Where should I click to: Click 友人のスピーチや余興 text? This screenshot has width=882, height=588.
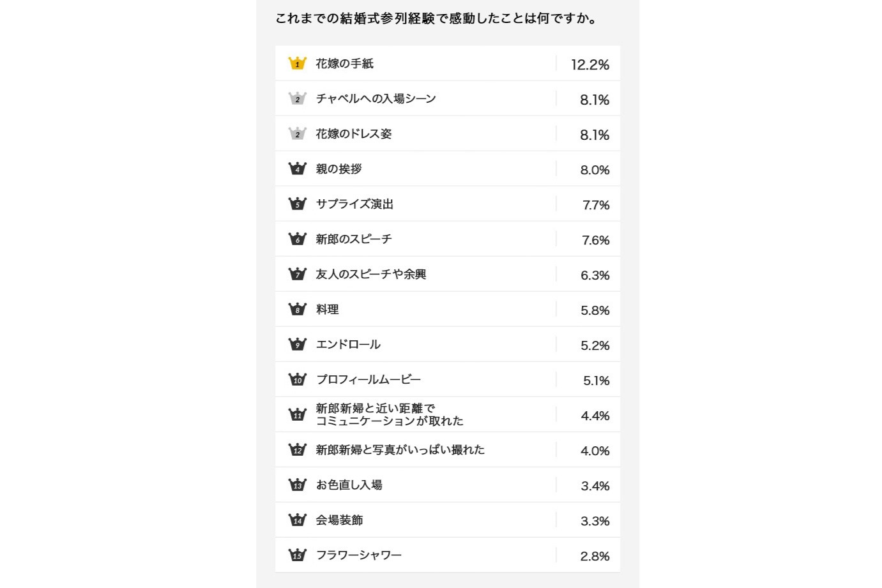click(370, 274)
